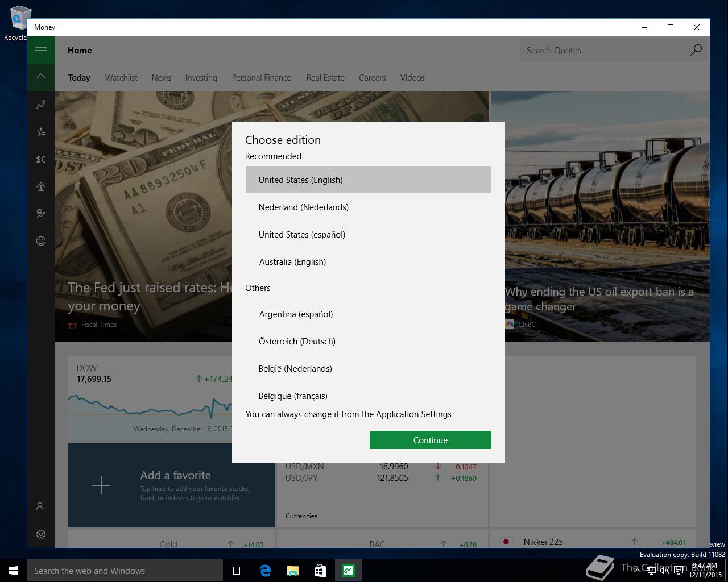The height and width of the screenshot is (582, 728).
Task: Open World Markets sidebar icon
Action: click(41, 214)
